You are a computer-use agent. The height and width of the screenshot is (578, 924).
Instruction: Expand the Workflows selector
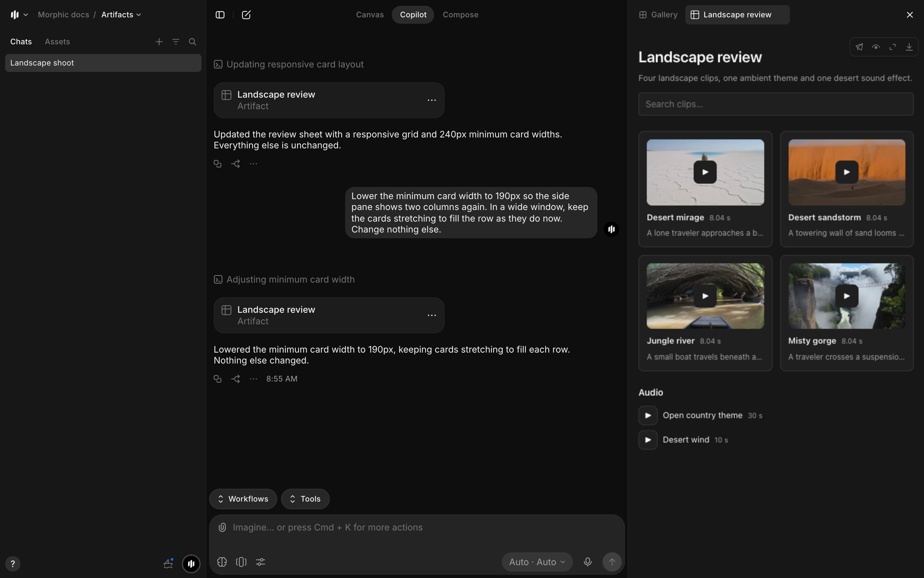[243, 499]
